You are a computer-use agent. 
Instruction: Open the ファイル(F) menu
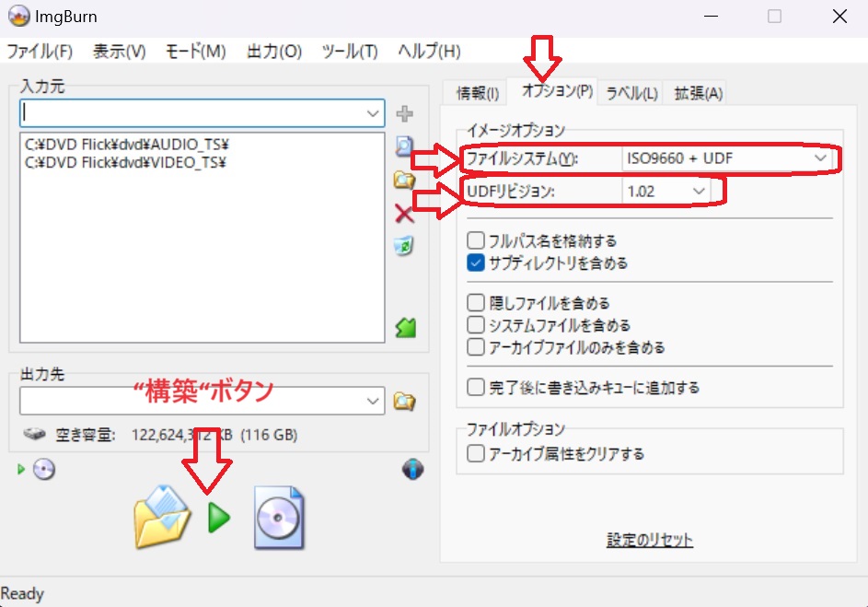(40, 52)
